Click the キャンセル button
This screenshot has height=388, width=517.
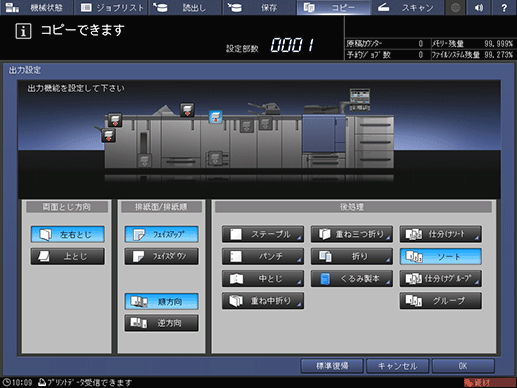click(x=397, y=366)
